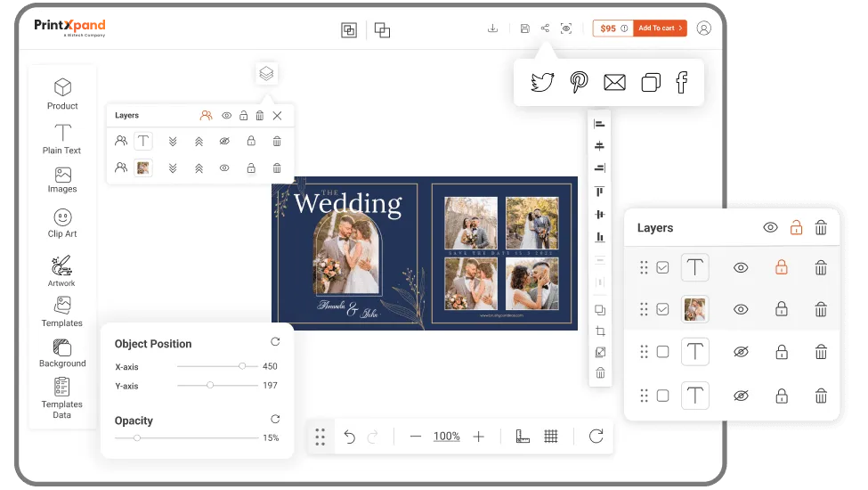Select the crop tool in vertical toolbar
This screenshot has height=490, width=868.
tap(600, 331)
